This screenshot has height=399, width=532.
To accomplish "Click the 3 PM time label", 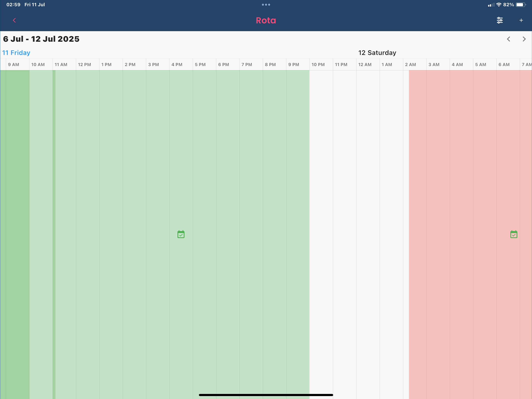I will 153,64.
